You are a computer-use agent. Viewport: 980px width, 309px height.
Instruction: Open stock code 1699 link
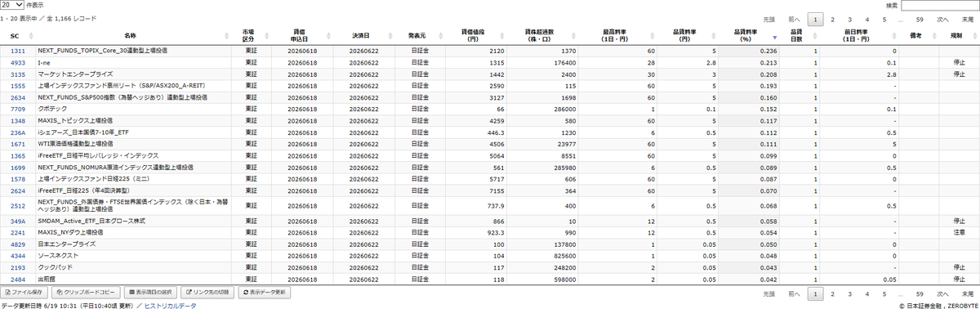(x=17, y=167)
